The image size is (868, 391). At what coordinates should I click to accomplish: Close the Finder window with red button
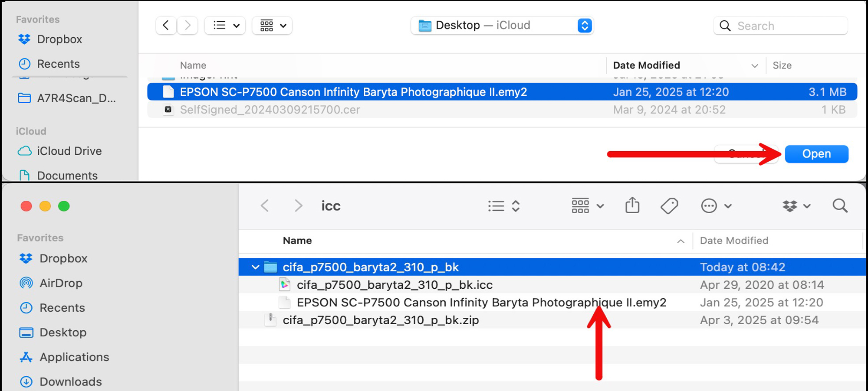pos(26,206)
